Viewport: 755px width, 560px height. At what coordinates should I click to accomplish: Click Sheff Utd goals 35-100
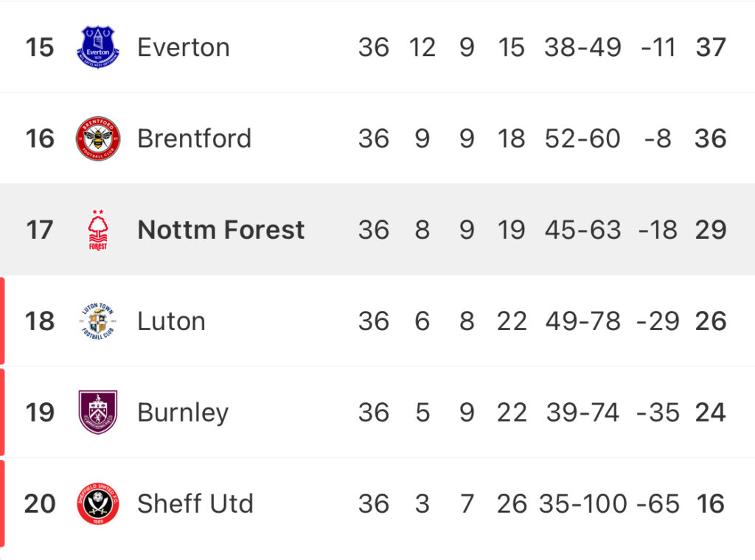pyautogui.click(x=582, y=504)
